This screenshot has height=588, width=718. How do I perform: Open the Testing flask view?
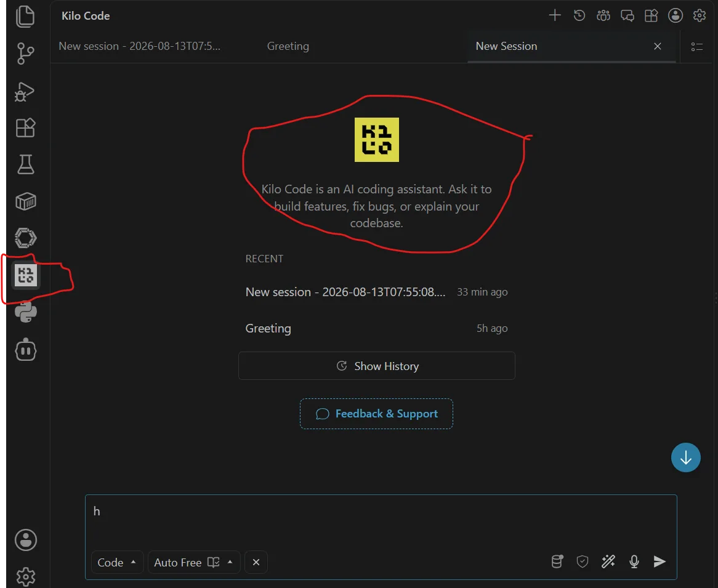(26, 164)
